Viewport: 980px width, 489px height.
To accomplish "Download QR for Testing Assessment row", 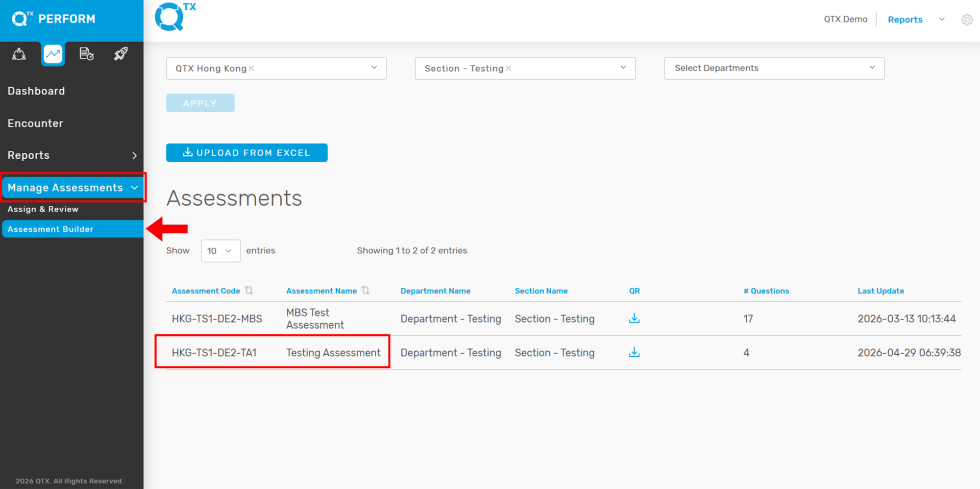I will tap(634, 352).
